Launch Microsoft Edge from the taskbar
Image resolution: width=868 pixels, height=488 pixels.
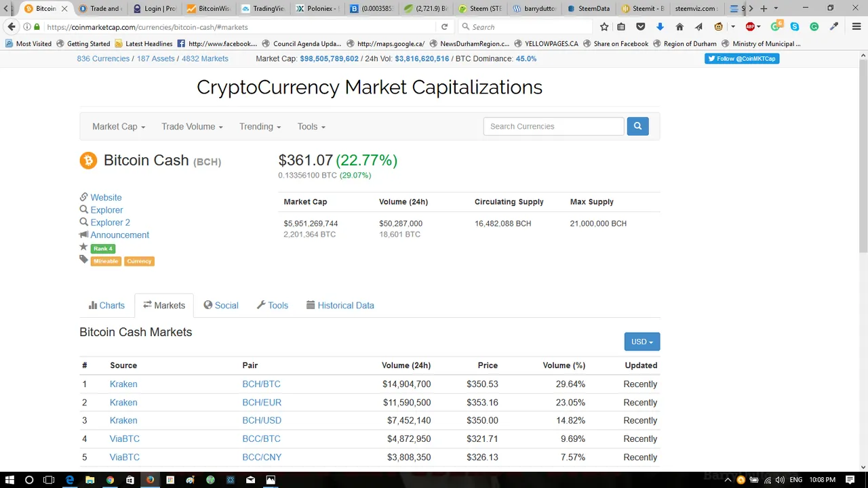coord(70,480)
